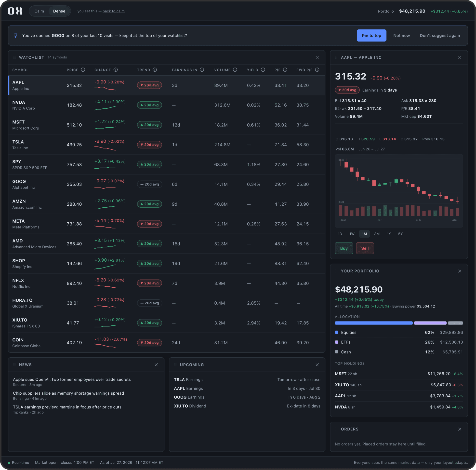Click Don't suggest again
Screen dimensions: 476x470
439,36
